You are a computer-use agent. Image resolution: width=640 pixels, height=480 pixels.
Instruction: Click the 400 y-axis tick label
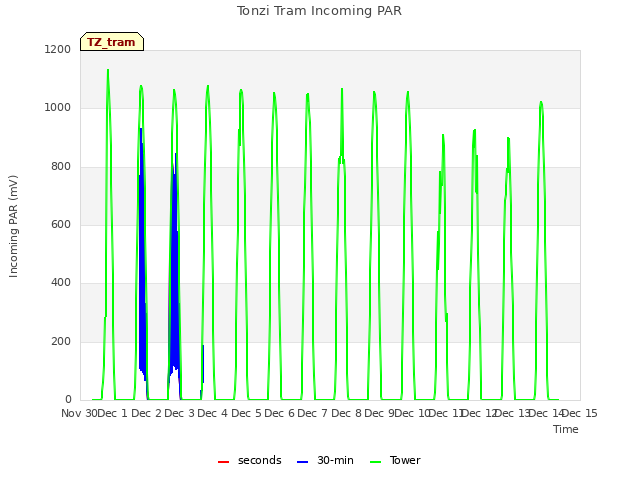click(x=61, y=282)
